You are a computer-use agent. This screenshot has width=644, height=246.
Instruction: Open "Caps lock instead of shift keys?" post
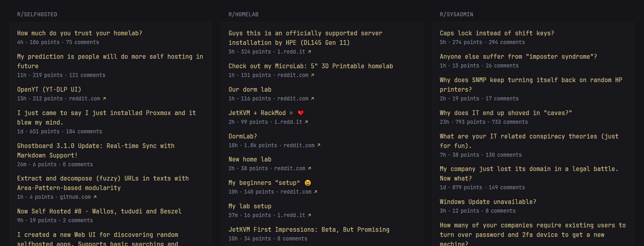[x=497, y=33]
